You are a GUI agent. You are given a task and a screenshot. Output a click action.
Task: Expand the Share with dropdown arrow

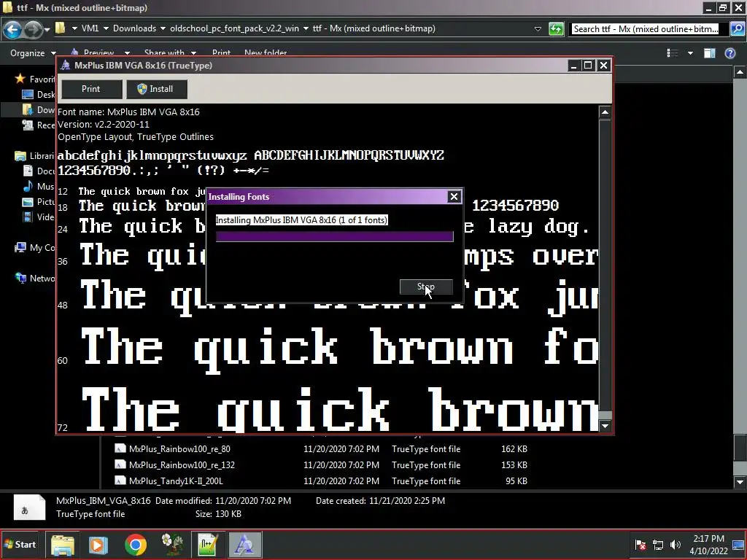tap(193, 52)
